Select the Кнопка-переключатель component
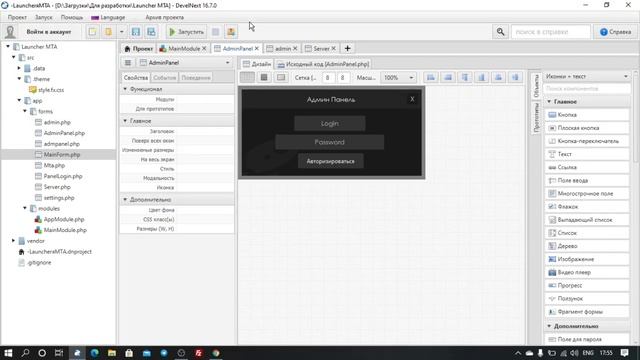 click(x=587, y=141)
